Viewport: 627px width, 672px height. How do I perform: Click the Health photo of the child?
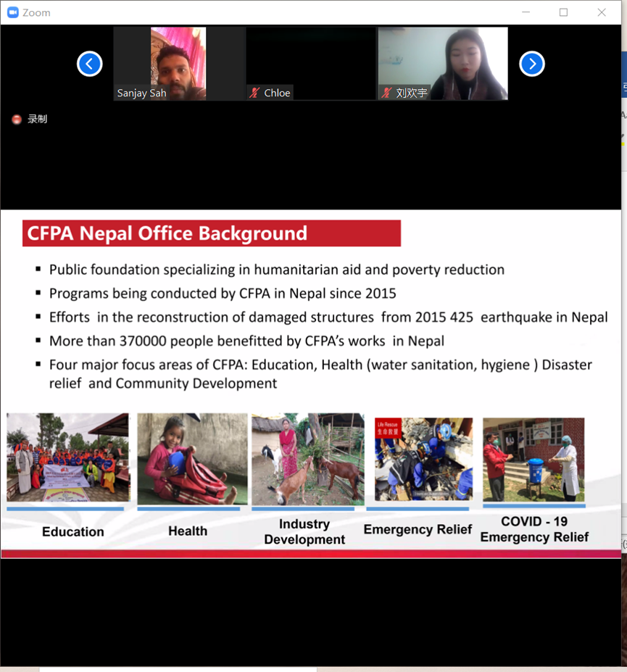tap(192, 458)
